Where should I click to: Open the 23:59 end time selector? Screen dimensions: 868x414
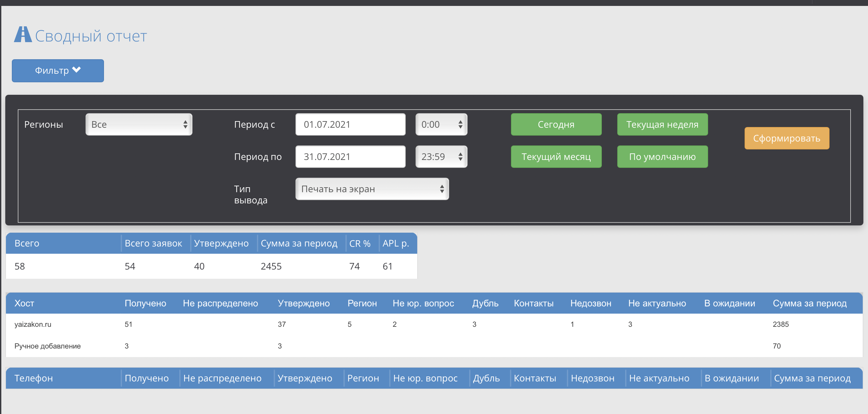pyautogui.click(x=441, y=156)
